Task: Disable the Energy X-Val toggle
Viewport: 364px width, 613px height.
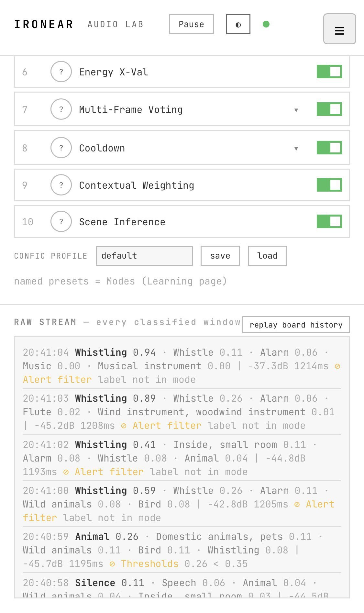Action: coord(329,72)
